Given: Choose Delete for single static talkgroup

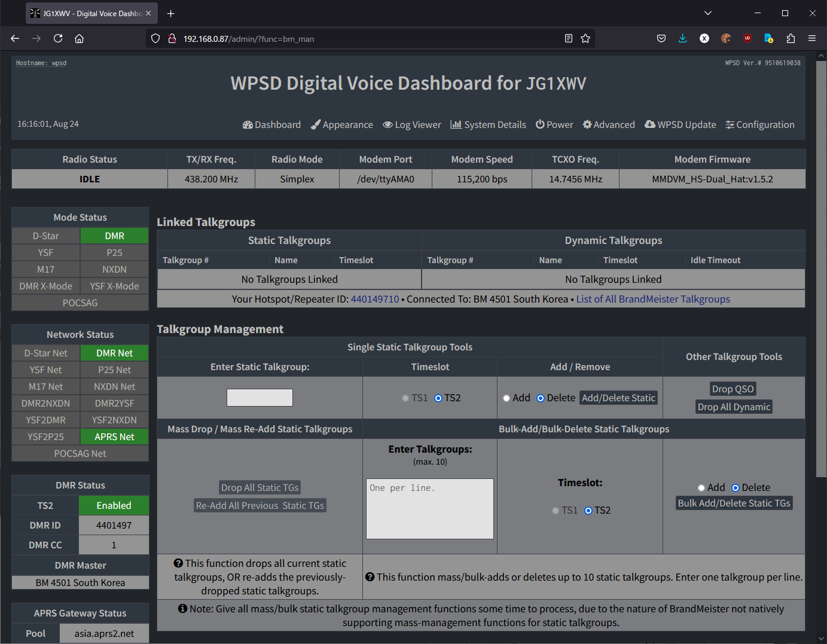Looking at the screenshot, I should pos(541,398).
